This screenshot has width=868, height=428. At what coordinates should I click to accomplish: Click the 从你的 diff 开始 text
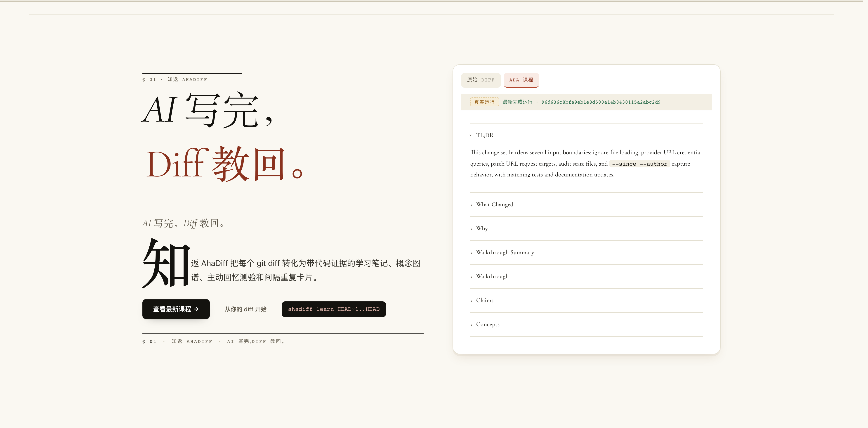pos(245,309)
